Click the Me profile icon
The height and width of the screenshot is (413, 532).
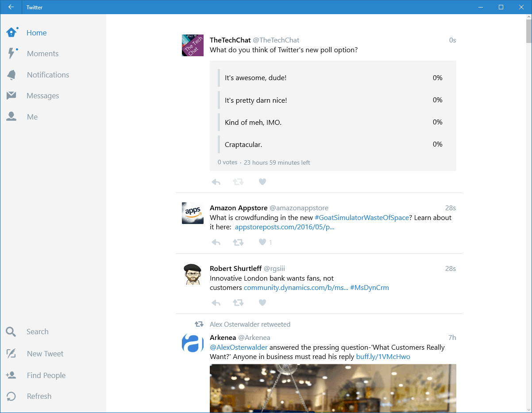coord(12,117)
